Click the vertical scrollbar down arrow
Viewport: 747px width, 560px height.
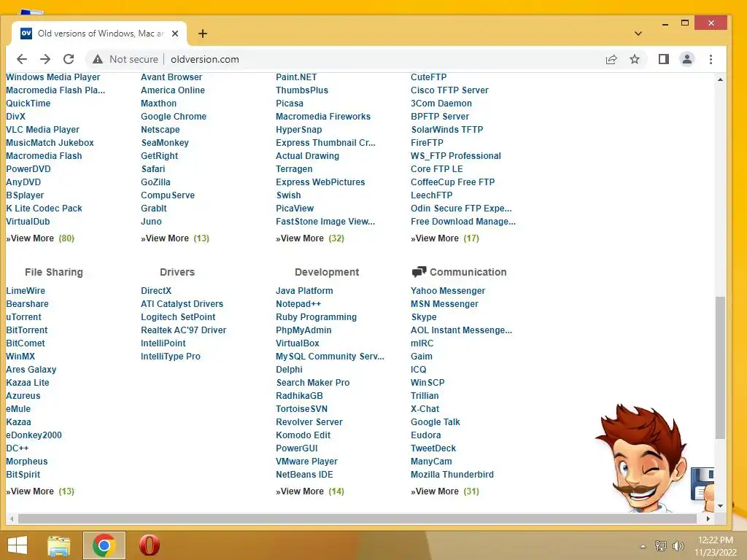click(720, 506)
